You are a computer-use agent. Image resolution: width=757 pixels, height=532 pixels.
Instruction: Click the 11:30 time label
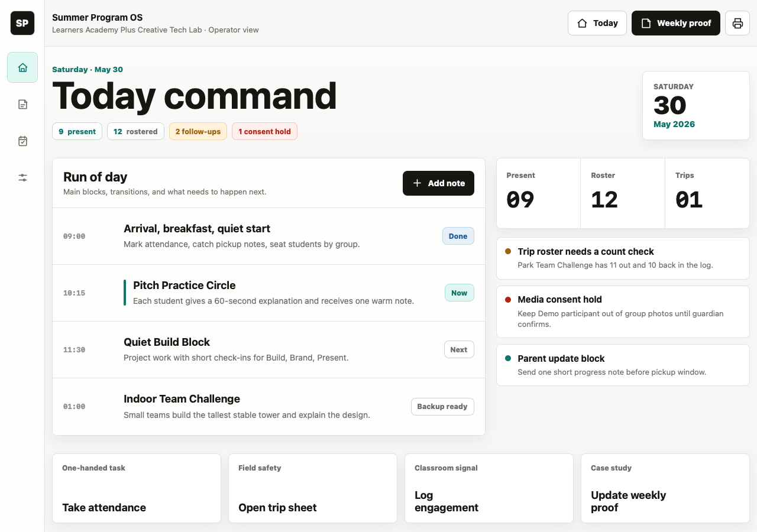point(74,350)
